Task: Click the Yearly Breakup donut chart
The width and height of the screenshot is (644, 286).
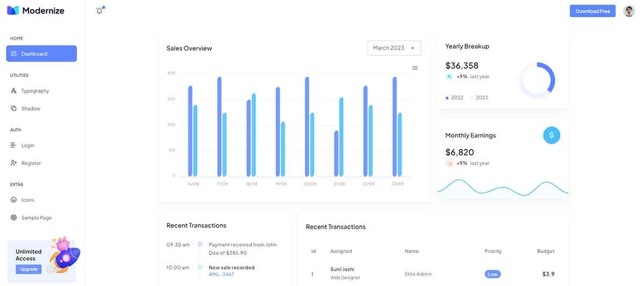Action: (537, 80)
